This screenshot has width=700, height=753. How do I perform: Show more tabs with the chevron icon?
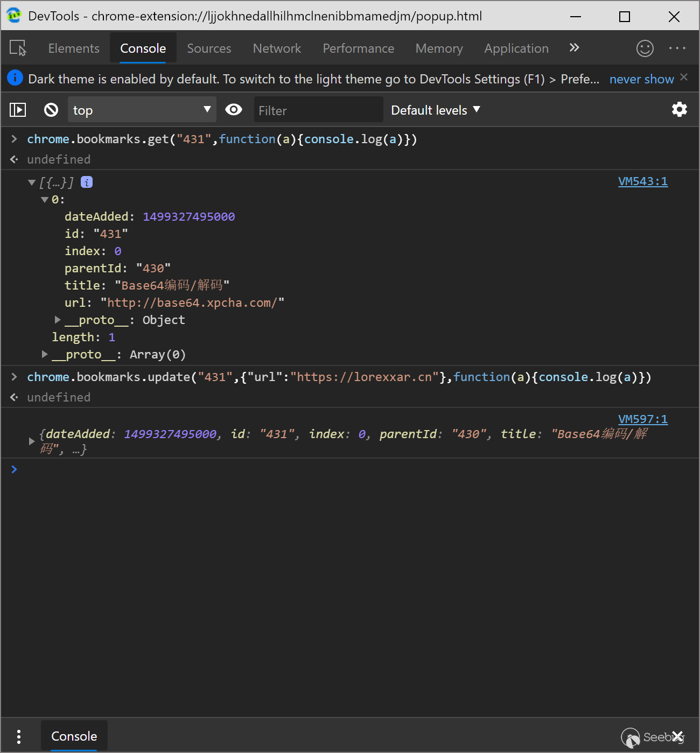574,48
